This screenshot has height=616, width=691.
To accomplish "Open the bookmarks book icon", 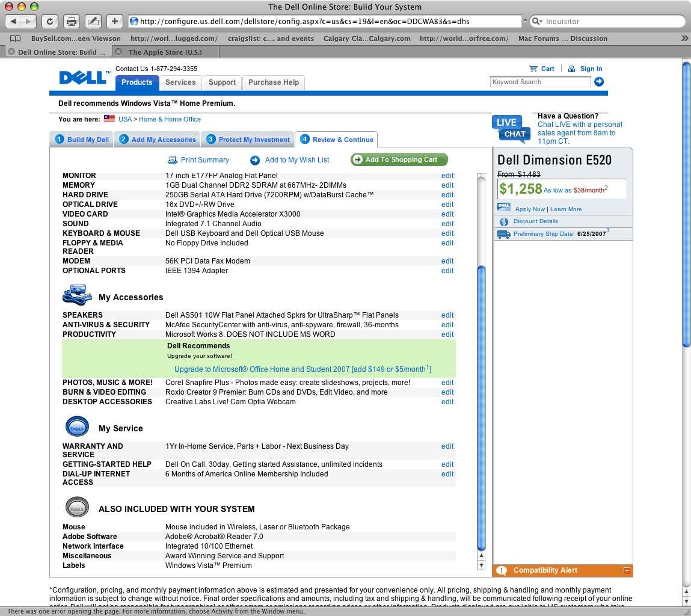I will [16, 38].
